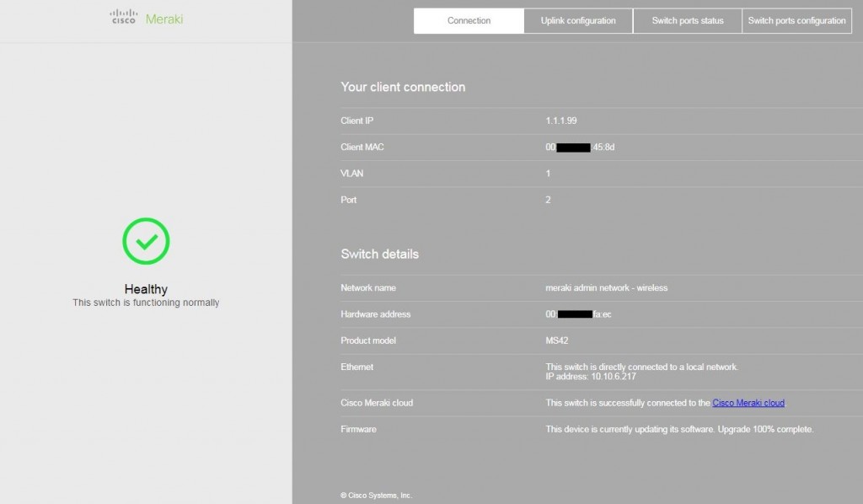Click the Product model value MS42
The image size is (863, 504).
[x=556, y=340]
